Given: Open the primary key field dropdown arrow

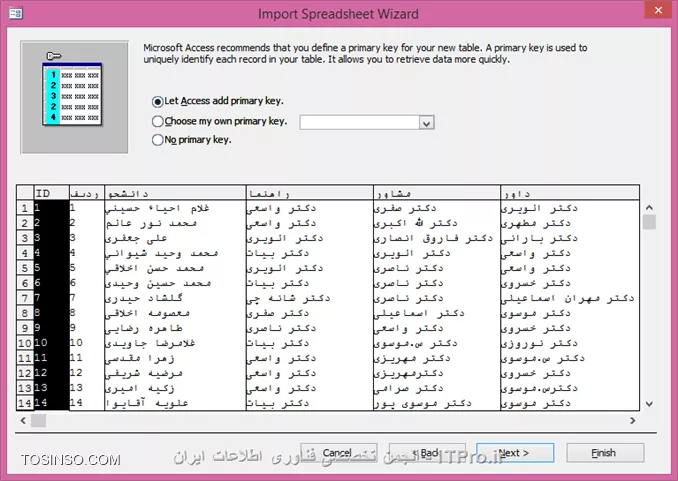Looking at the screenshot, I should (426, 123).
